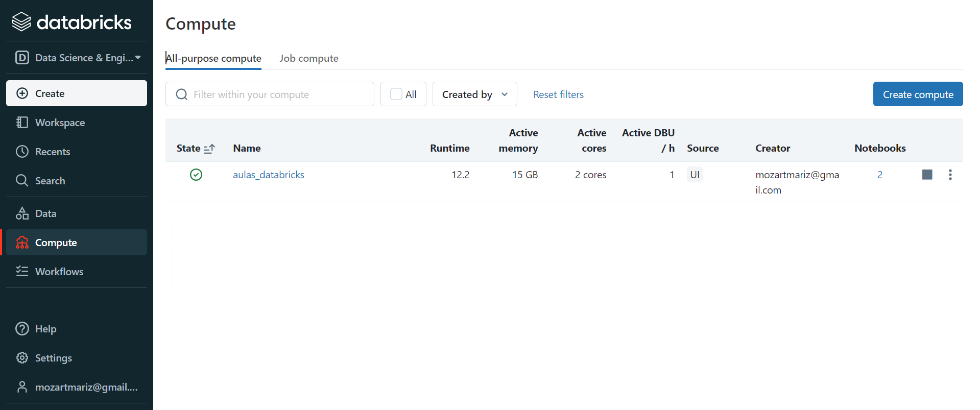Open the notebooks count link 2
Viewport: 980px width, 410px height.
[x=880, y=175]
